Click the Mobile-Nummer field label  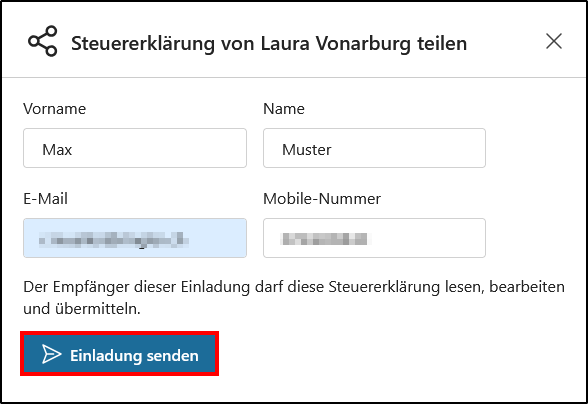pos(322,199)
